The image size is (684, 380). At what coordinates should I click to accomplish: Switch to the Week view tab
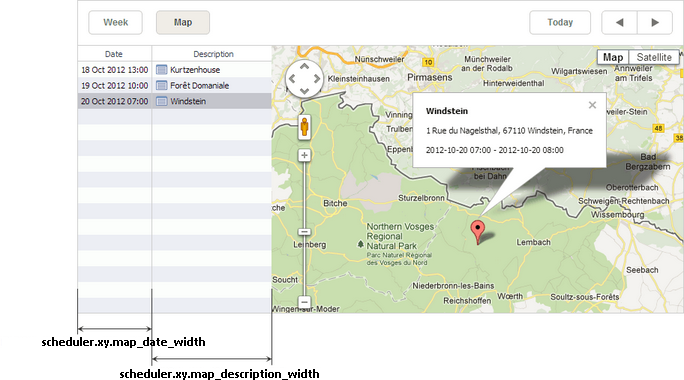point(116,22)
